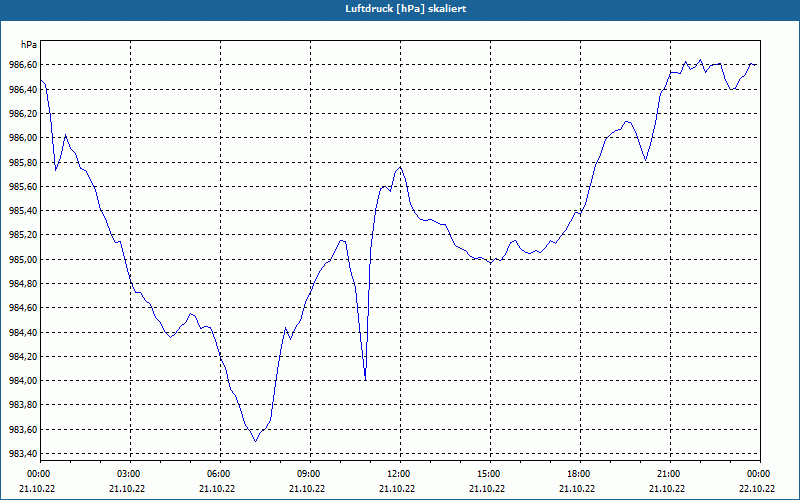Click the 983,40 axis value
The height and width of the screenshot is (500, 800).
(23, 454)
